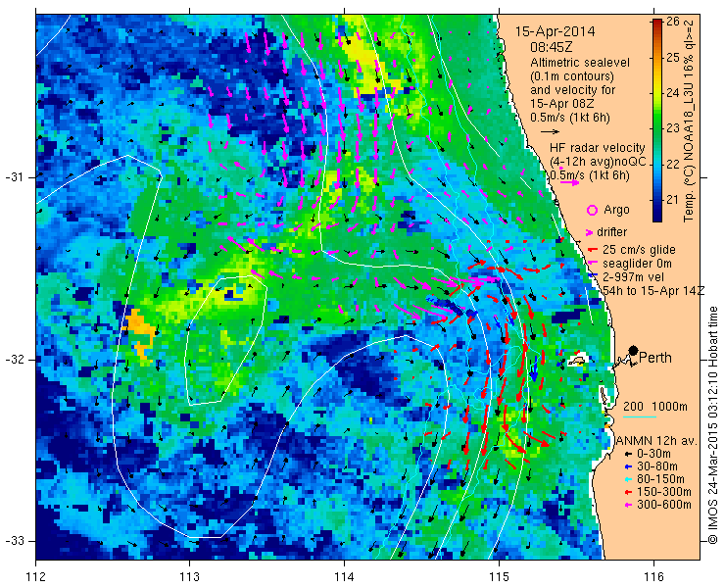Click the 150-300m depth label
Screen dimensions: 725x588
(664, 492)
